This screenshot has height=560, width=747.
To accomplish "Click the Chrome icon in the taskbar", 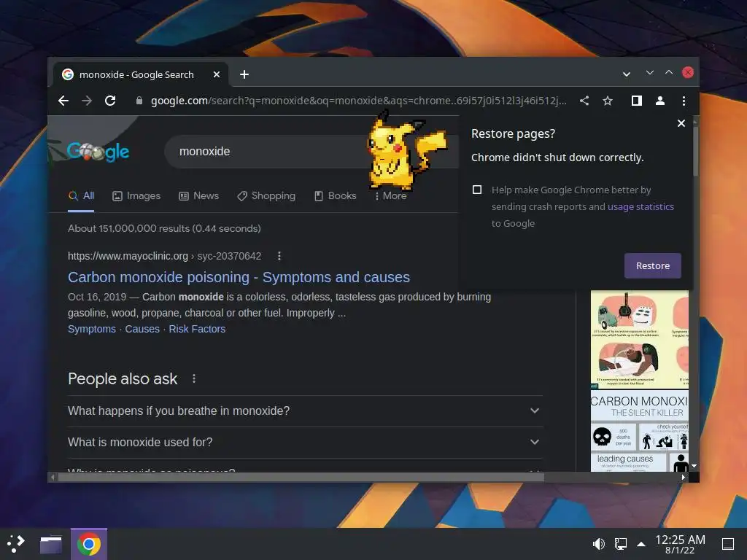I will (88, 544).
